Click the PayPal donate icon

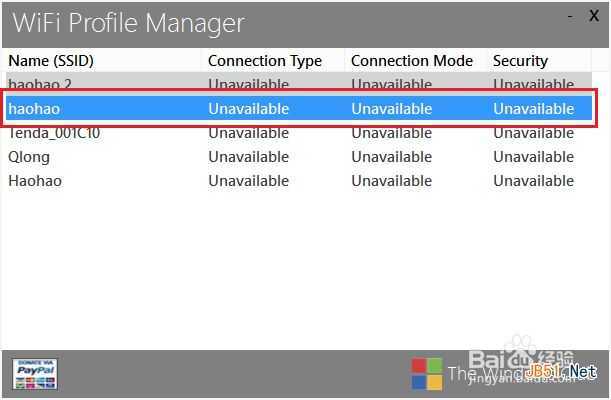34,374
